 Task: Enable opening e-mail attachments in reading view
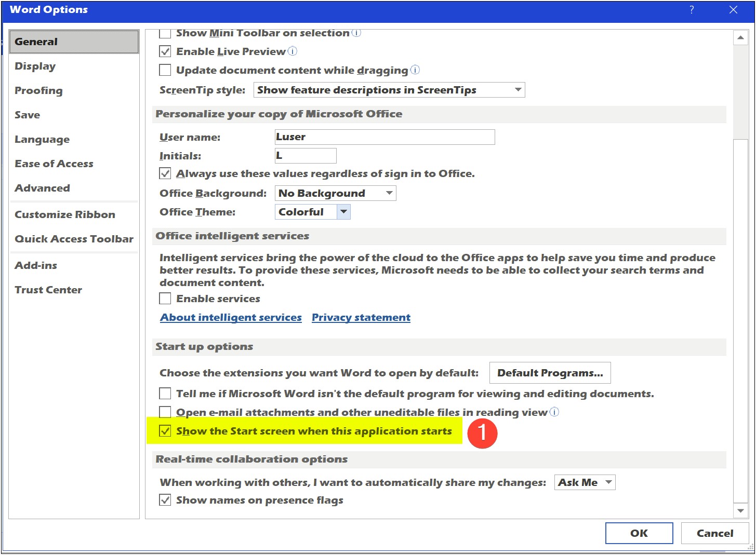pos(165,412)
